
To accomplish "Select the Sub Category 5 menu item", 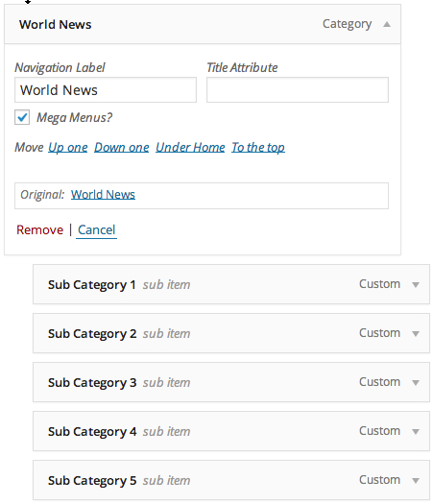I will pos(231,480).
